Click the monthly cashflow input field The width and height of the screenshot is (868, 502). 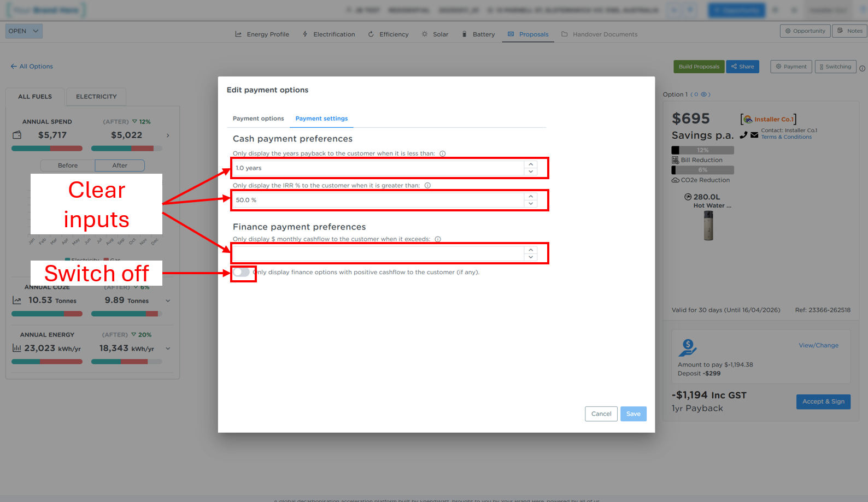click(377, 253)
